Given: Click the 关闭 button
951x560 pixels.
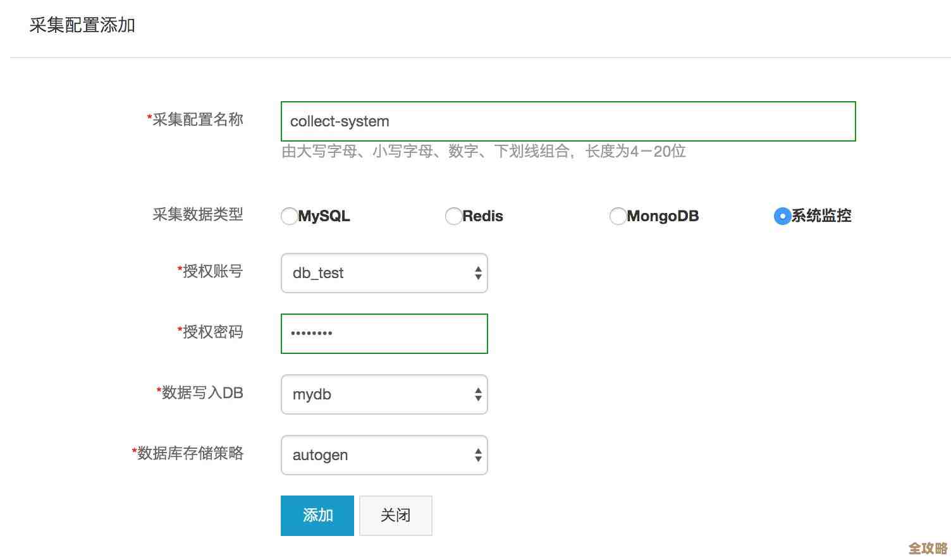Looking at the screenshot, I should click(x=395, y=515).
